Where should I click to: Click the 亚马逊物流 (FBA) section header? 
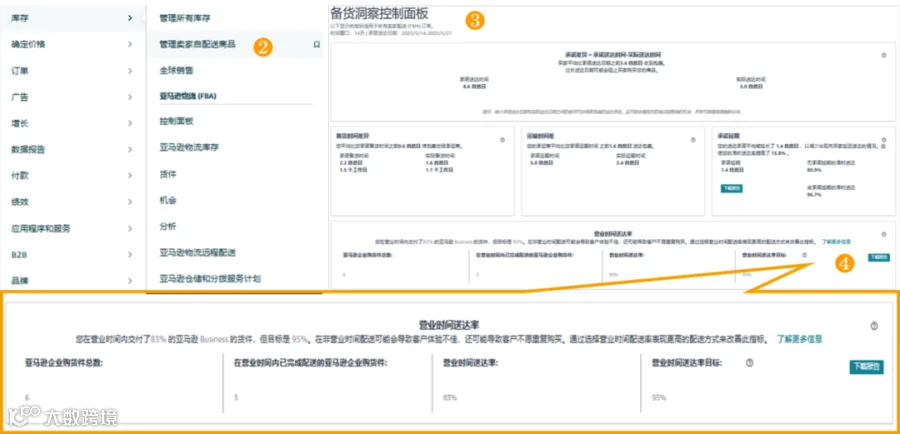(x=187, y=96)
